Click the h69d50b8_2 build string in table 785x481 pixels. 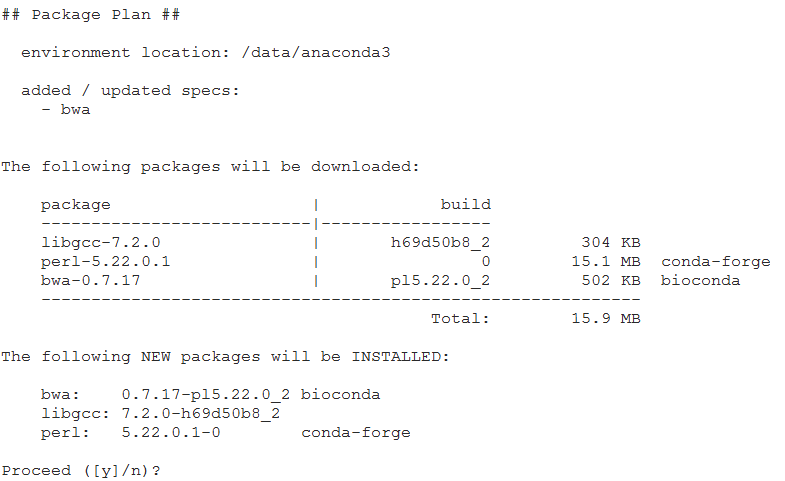(x=440, y=243)
